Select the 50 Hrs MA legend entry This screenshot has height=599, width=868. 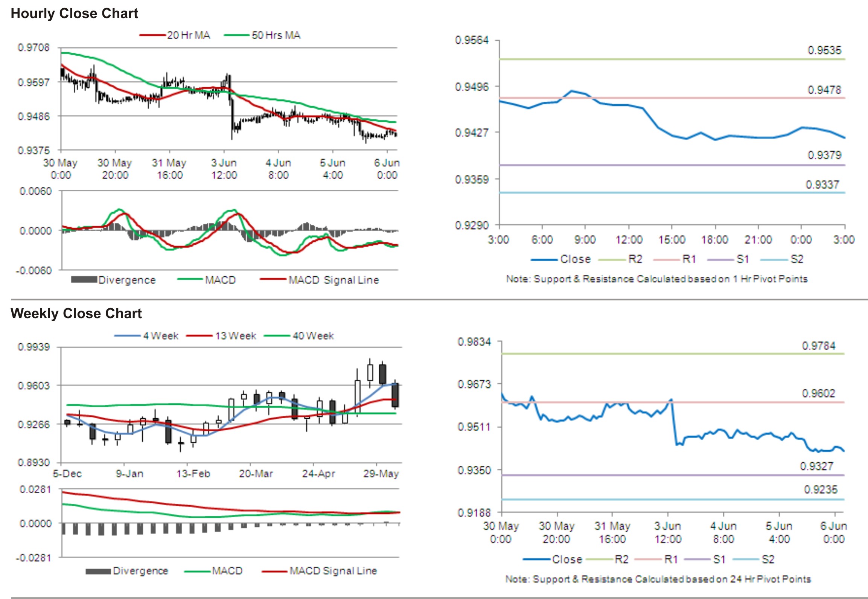tap(262, 35)
